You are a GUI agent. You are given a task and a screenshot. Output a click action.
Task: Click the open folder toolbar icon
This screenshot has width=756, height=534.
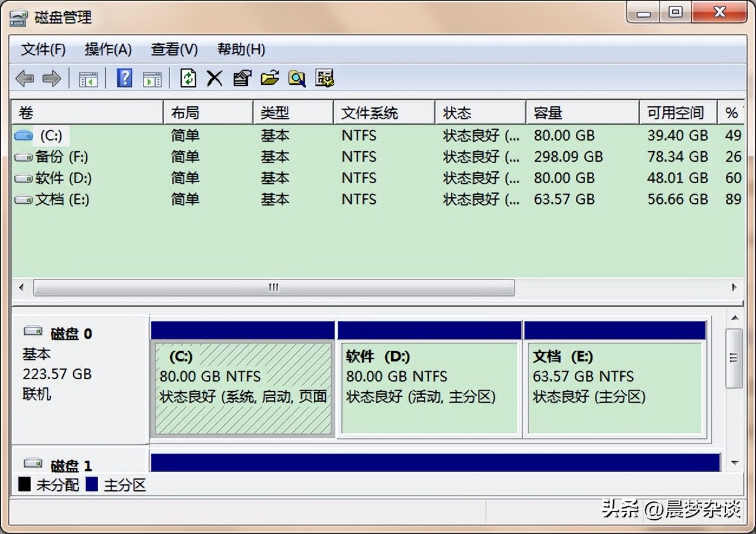pos(269,78)
